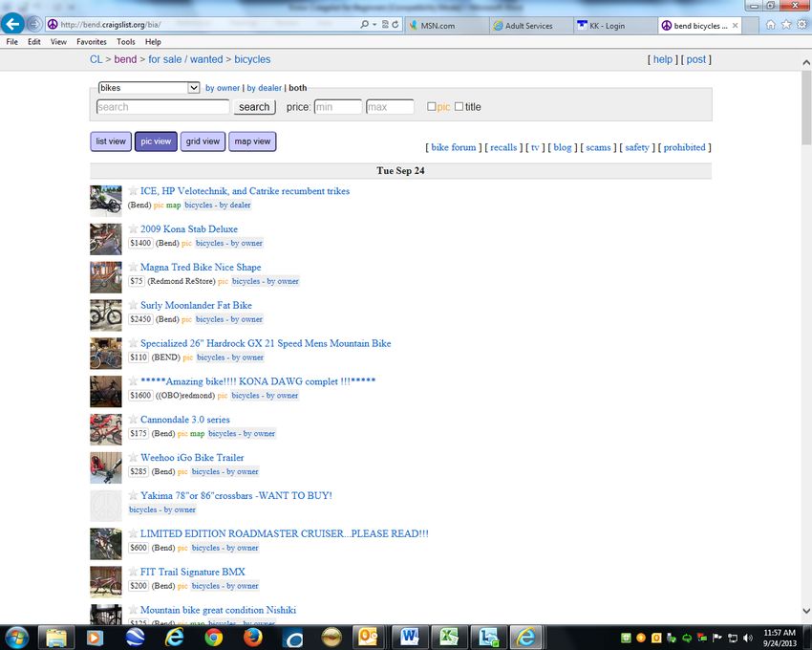Click the help link in header
Image resolution: width=812 pixels, height=650 pixels.
click(662, 59)
